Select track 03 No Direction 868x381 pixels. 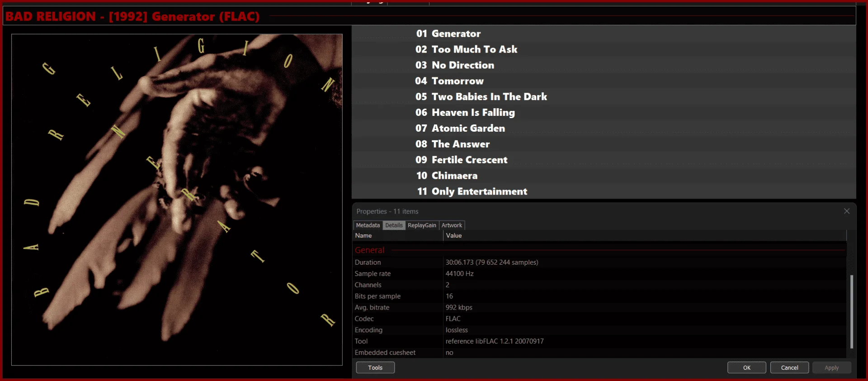604,65
